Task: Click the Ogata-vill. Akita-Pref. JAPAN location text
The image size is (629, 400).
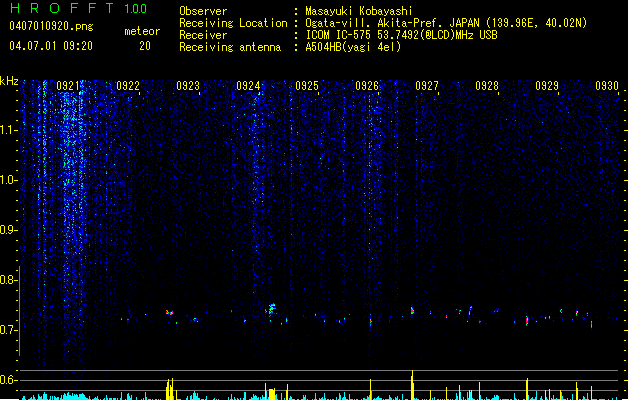Action: (x=446, y=23)
